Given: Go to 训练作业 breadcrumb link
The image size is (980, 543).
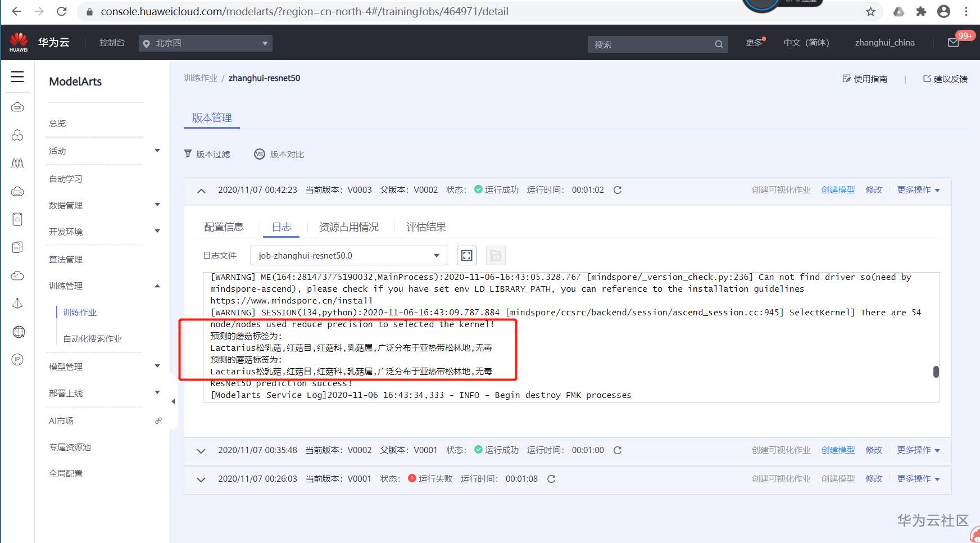Looking at the screenshot, I should 201,78.
